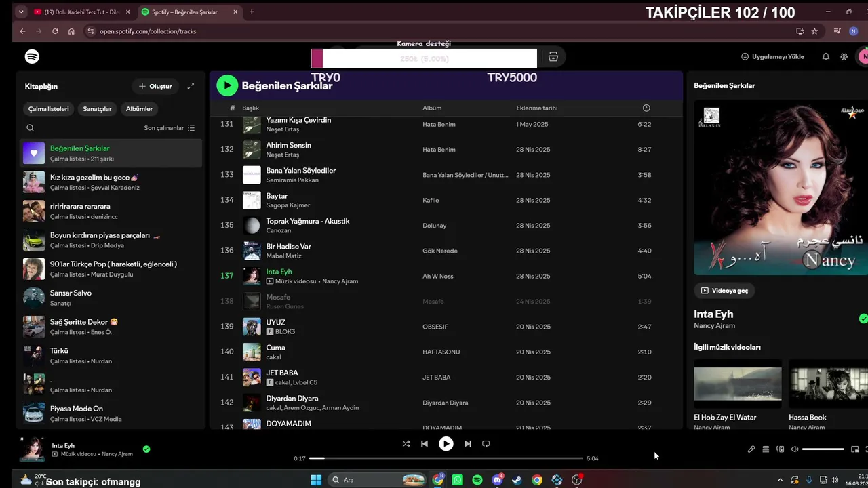Open the Windows Start menu
868x488 pixels.
click(x=316, y=480)
